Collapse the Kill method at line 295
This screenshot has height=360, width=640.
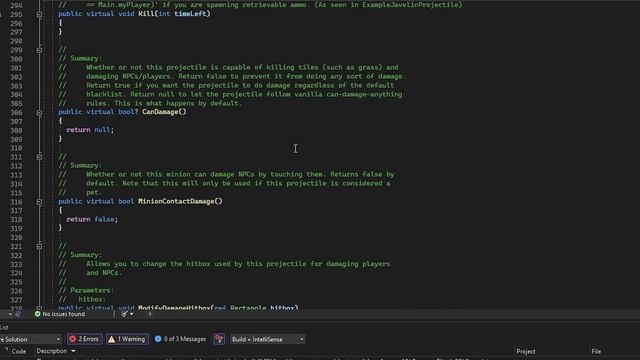39,14
